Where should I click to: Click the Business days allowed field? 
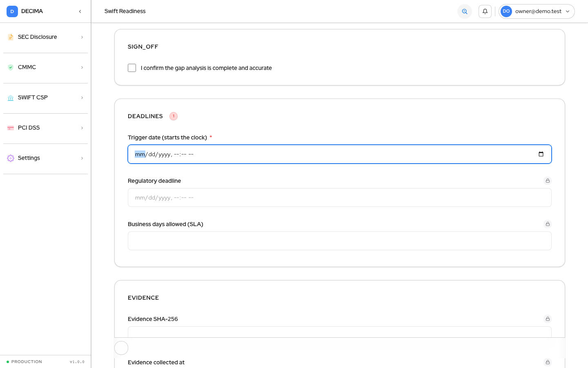pyautogui.click(x=340, y=241)
